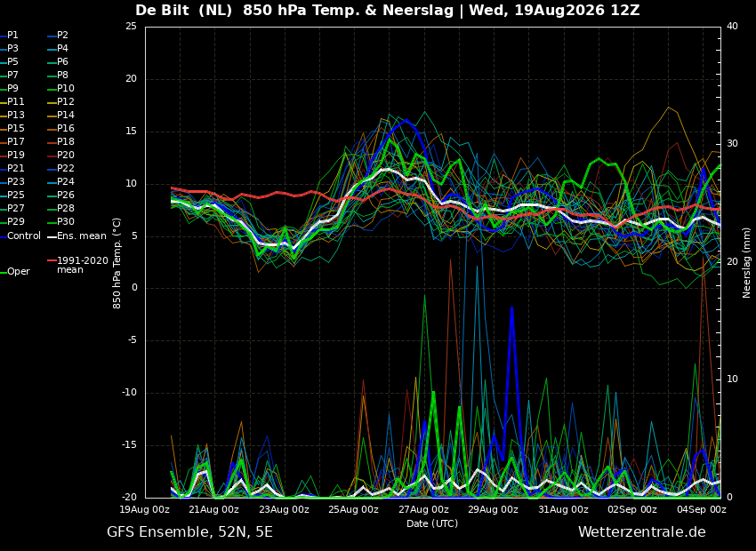Click the 21Aug 00z date tick
This screenshot has height=551, width=756.
[214, 509]
